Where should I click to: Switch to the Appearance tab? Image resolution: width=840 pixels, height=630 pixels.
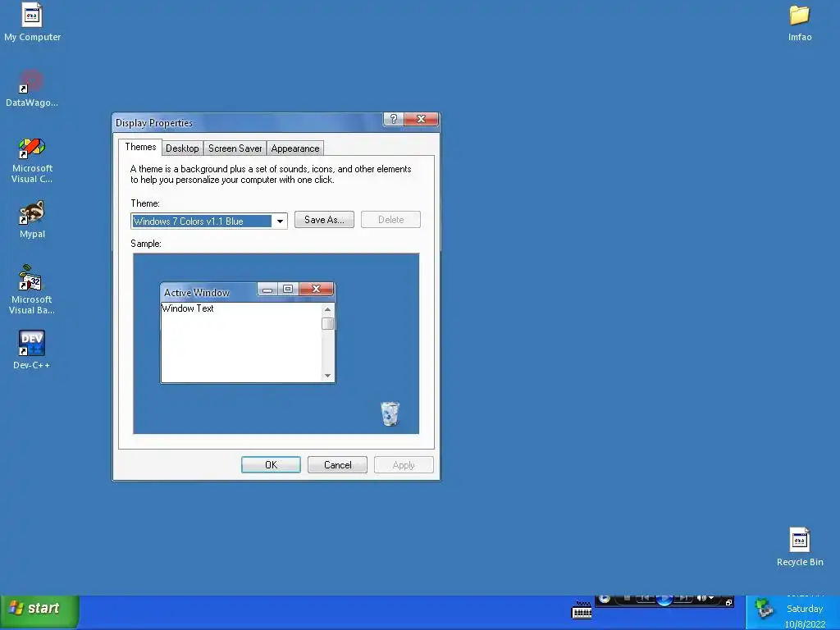click(295, 148)
